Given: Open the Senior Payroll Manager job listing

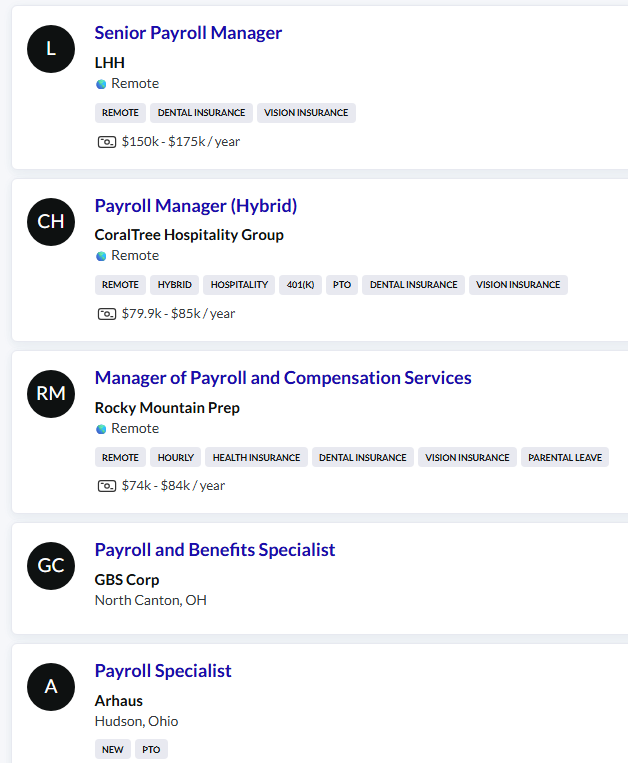Looking at the screenshot, I should 188,33.
